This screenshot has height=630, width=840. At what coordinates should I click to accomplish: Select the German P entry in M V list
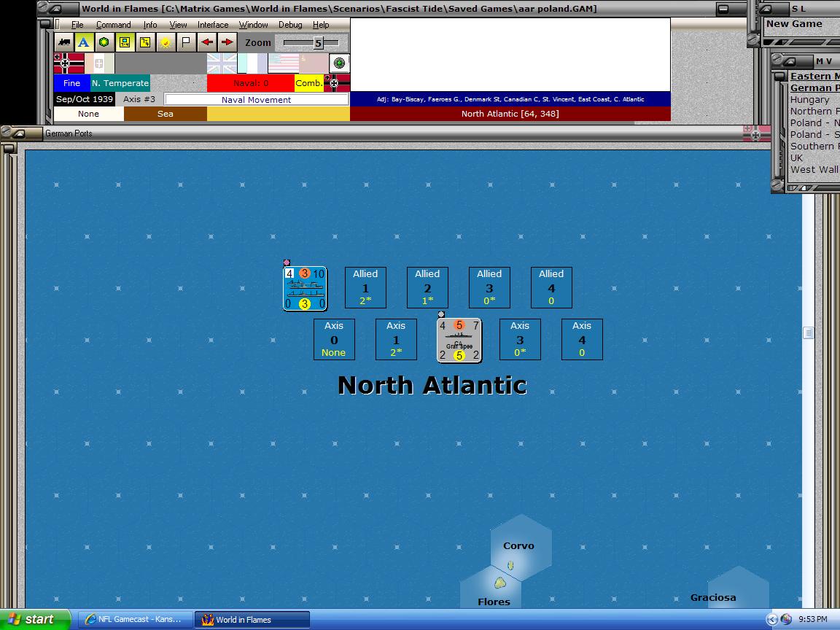pos(814,87)
